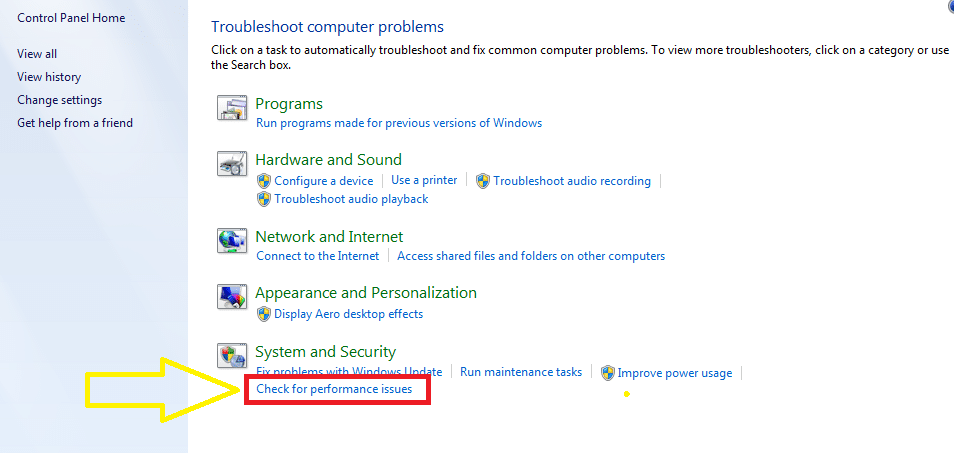Click the Hardware and Sound icon
The width and height of the screenshot is (954, 453).
[232, 164]
